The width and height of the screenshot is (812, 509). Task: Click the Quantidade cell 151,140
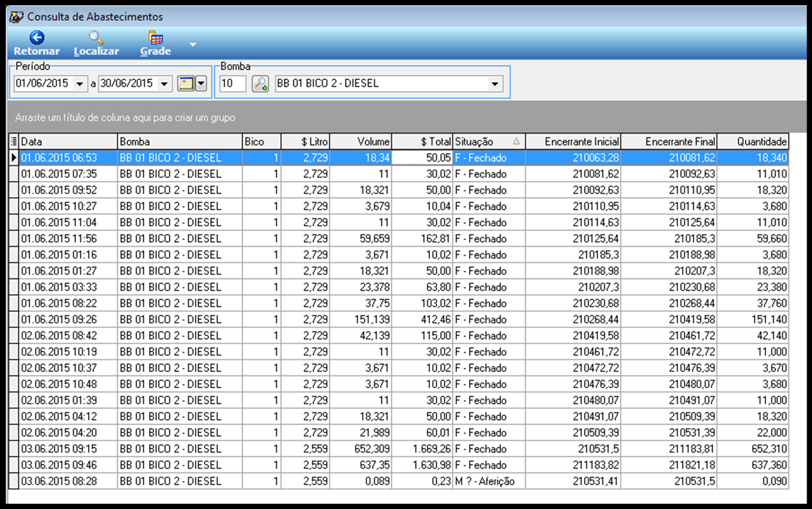pyautogui.click(x=753, y=320)
